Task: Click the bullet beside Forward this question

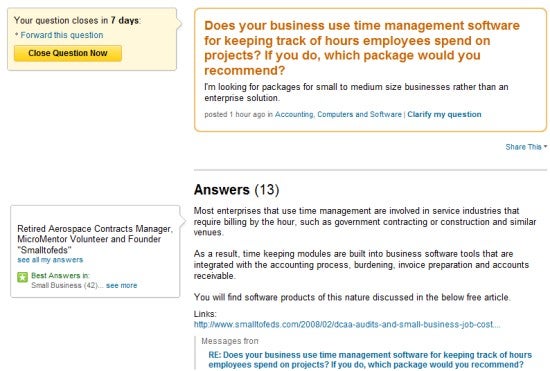Action: pyautogui.click(x=16, y=35)
